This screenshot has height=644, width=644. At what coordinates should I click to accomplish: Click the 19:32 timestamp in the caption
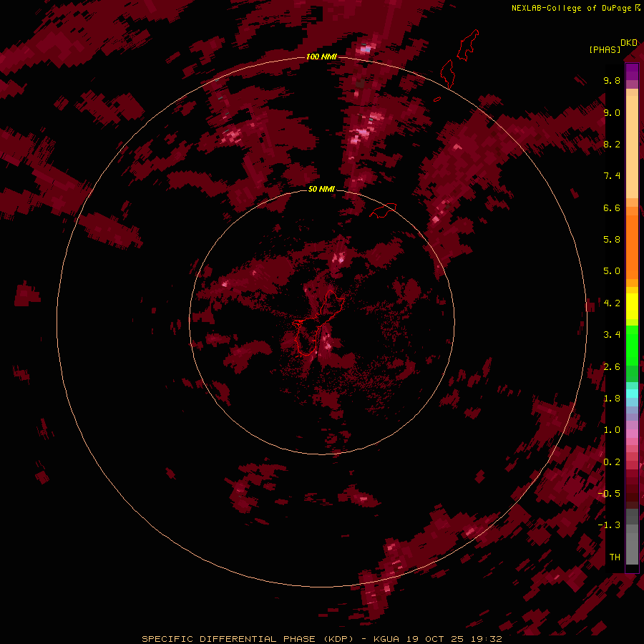pos(487,639)
